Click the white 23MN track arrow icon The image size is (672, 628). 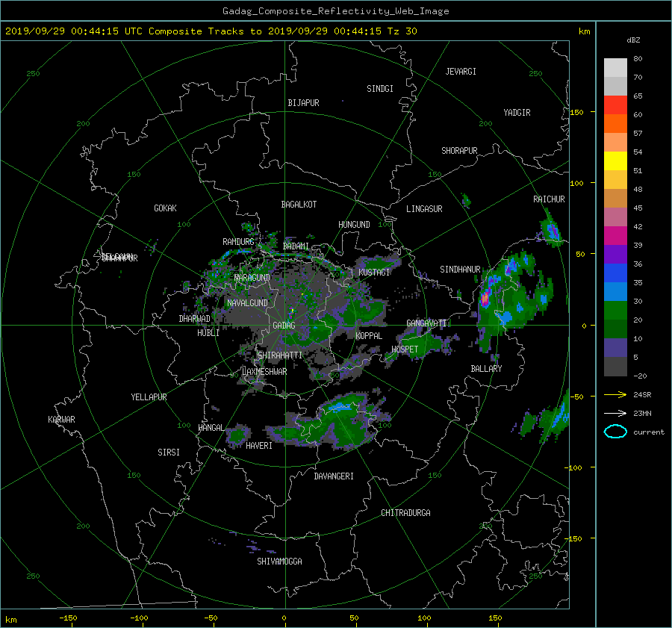(615, 413)
